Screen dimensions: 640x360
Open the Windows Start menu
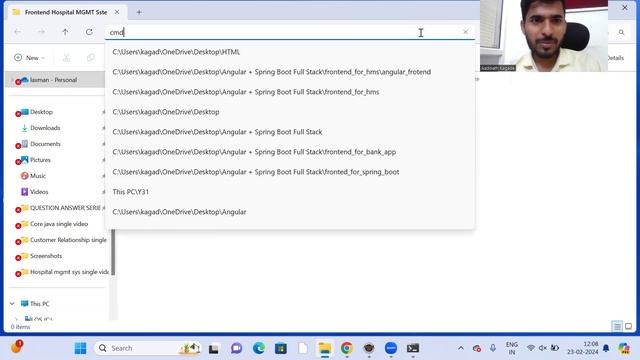80,348
